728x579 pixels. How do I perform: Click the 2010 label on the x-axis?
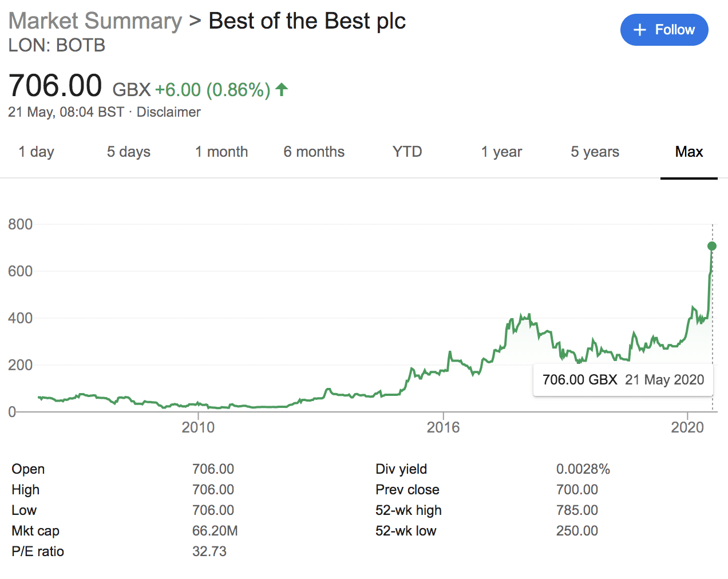(x=198, y=427)
